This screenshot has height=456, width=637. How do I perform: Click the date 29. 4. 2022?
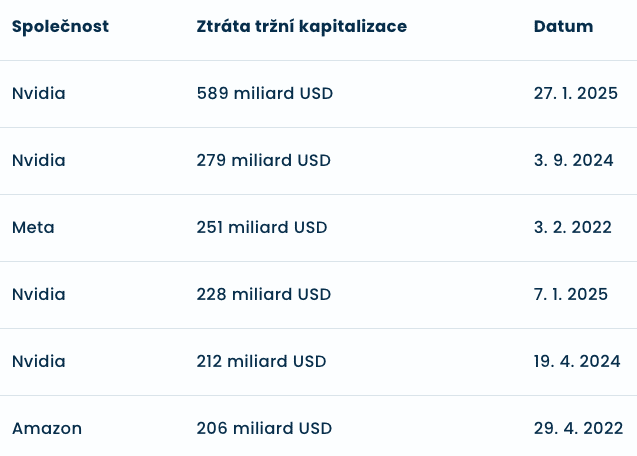pos(578,429)
